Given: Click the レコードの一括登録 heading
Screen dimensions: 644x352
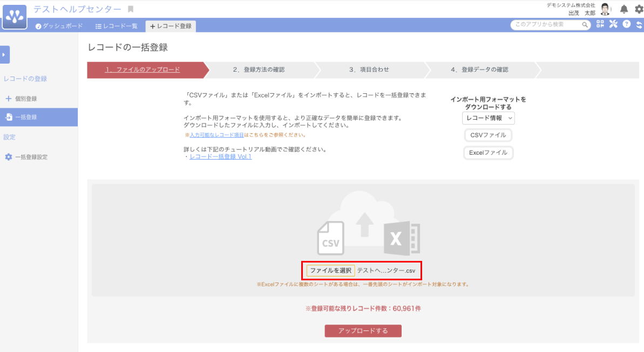Looking at the screenshot, I should coord(128,47).
